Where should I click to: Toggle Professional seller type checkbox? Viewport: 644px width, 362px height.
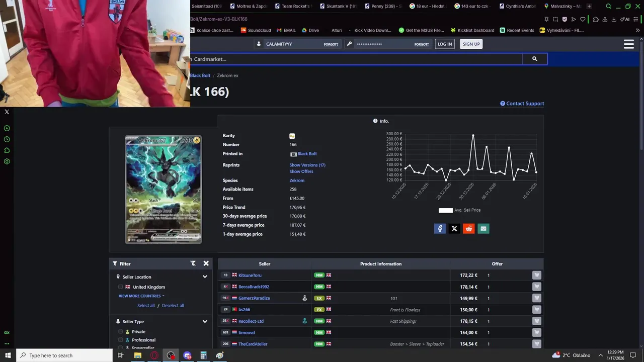[121, 340]
